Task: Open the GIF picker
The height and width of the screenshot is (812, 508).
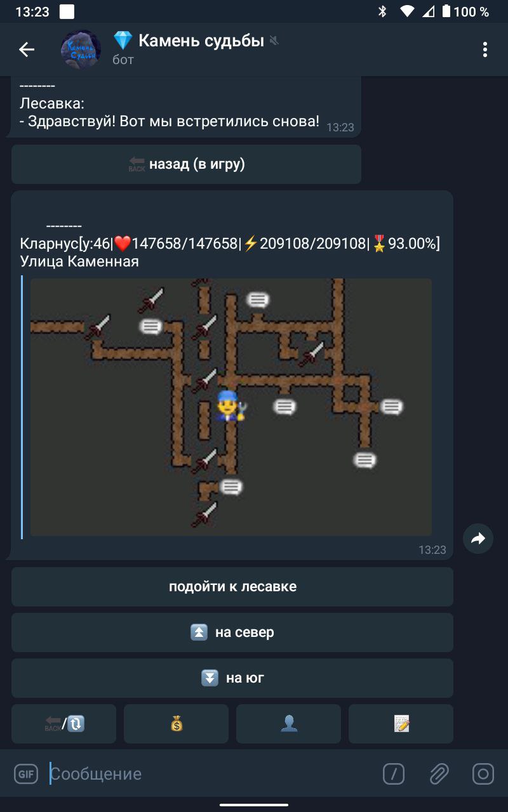Action: coord(26,774)
